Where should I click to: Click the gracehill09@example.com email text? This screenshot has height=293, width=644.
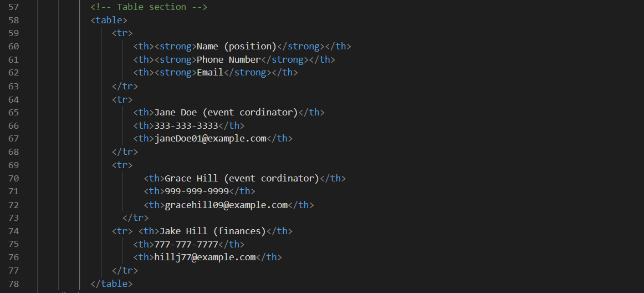tap(226, 205)
